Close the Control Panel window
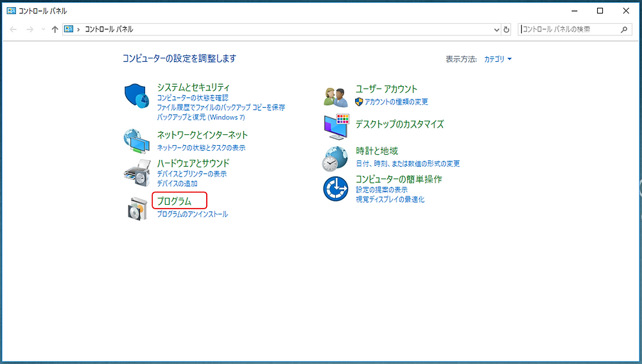 click(625, 11)
